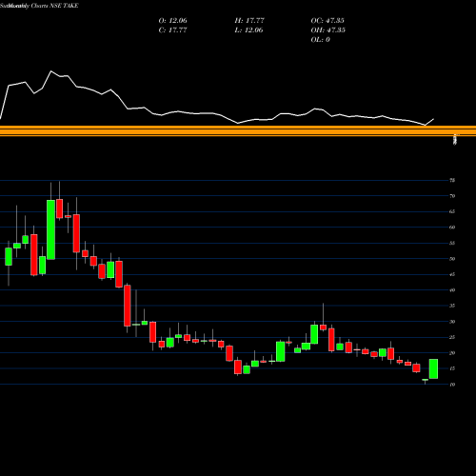Viewport: 476px width, 476px height.
Task: Click the tallest green candle rising to about 69
Action: [x=50, y=229]
